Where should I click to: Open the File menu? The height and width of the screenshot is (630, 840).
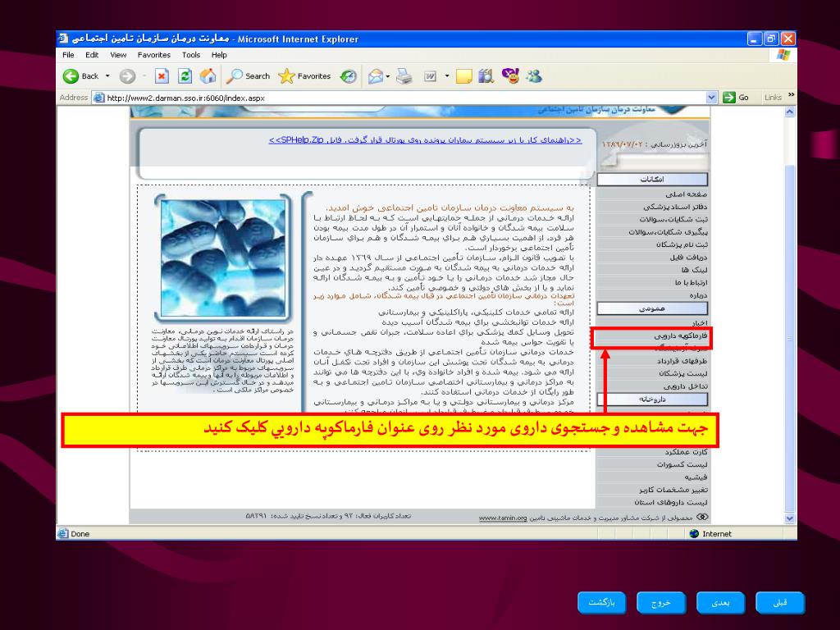pyautogui.click(x=68, y=55)
